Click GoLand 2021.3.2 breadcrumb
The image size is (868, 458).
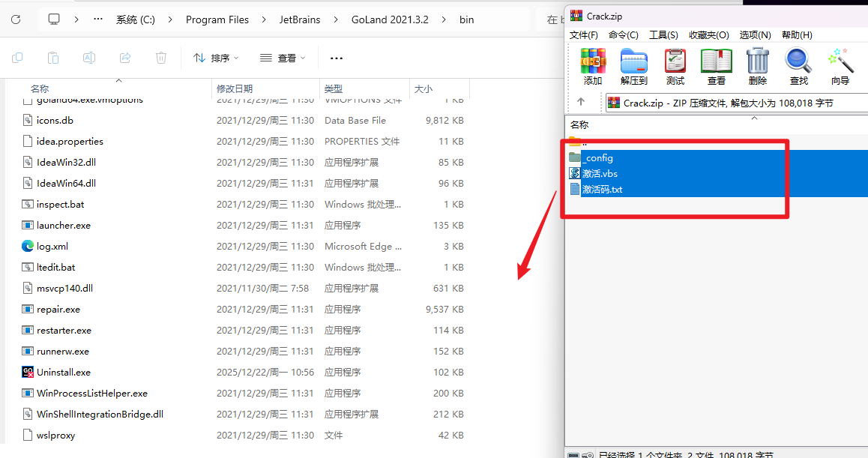click(x=390, y=19)
